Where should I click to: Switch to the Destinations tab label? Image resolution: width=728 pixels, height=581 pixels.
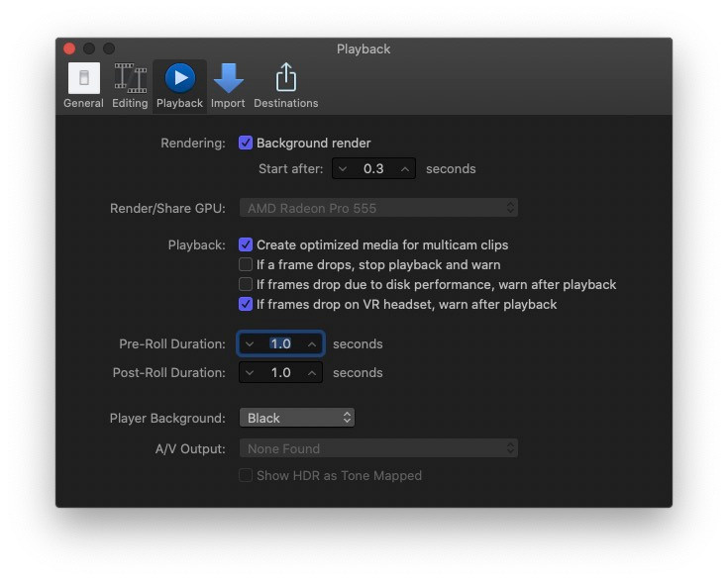[x=286, y=103]
